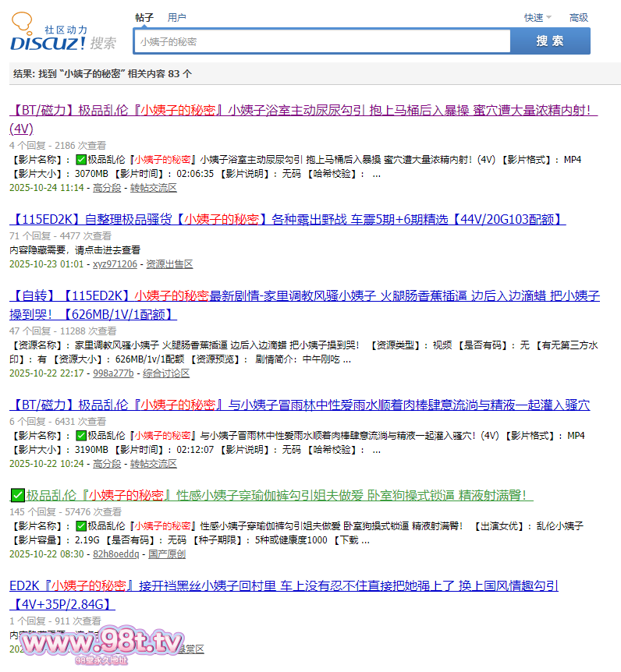Image resolution: width=621 pixels, height=672 pixels.
Task: Visit the 资源出售区 forum link
Action: 169,264
